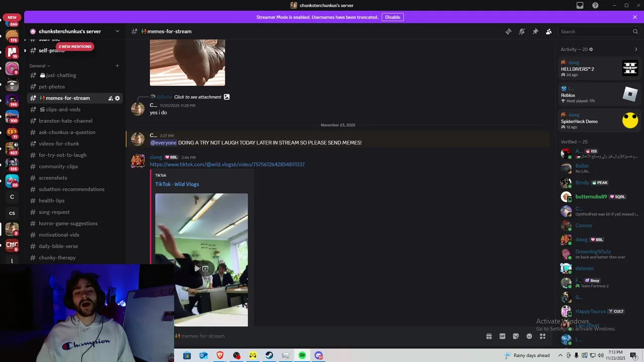Play the TikTok embedded video
The height and width of the screenshot is (362, 644).
tap(197, 268)
